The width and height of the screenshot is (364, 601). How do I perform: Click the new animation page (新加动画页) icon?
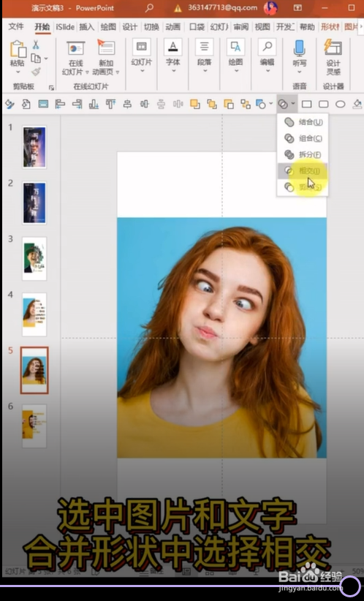point(106,48)
